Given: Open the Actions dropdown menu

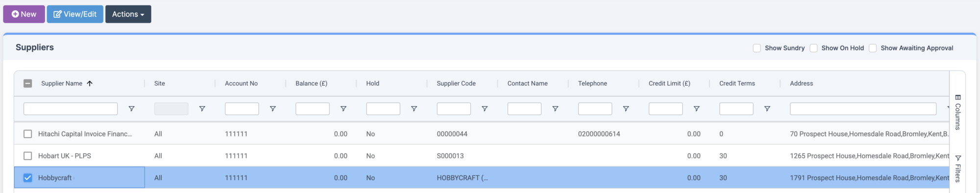Looking at the screenshot, I should 128,14.
